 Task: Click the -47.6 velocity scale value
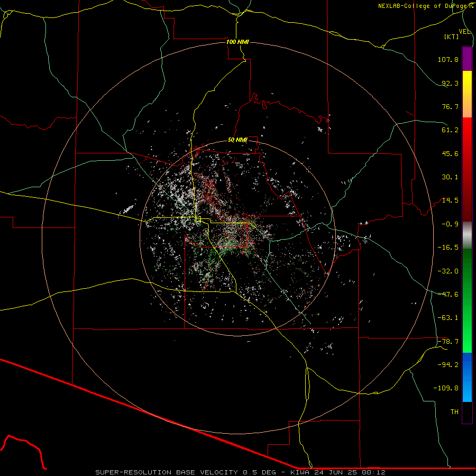tap(448, 295)
